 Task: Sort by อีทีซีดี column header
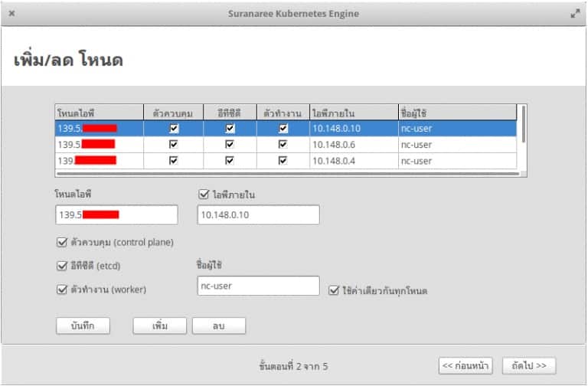(230, 113)
